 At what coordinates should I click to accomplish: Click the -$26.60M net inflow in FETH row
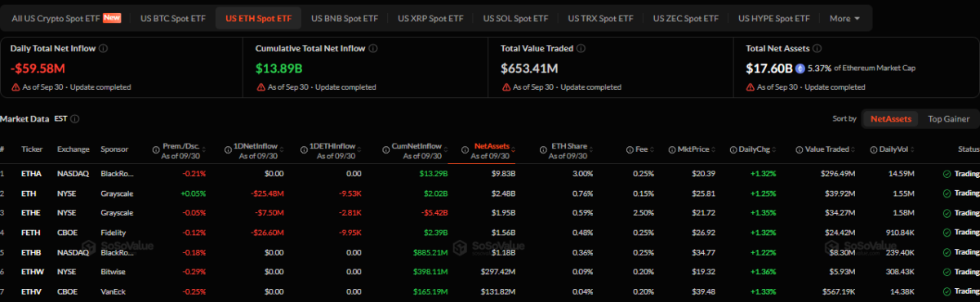point(267,233)
